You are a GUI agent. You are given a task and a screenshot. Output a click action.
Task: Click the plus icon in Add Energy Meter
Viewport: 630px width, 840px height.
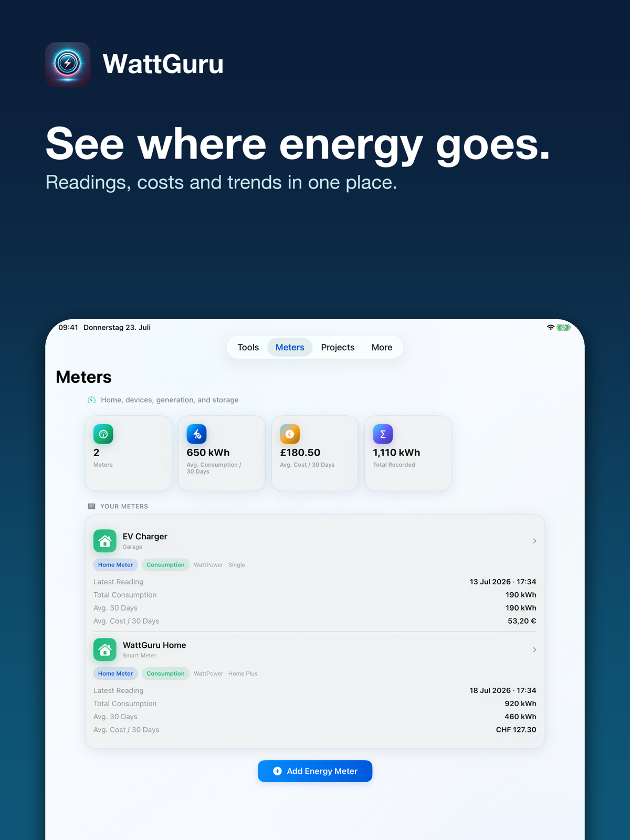coord(277,771)
